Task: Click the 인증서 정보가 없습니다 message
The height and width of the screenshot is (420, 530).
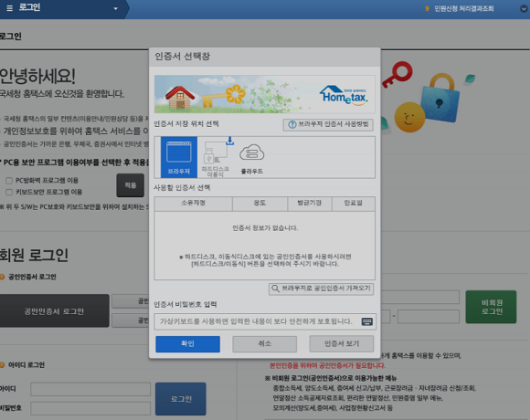Action: pos(265,228)
